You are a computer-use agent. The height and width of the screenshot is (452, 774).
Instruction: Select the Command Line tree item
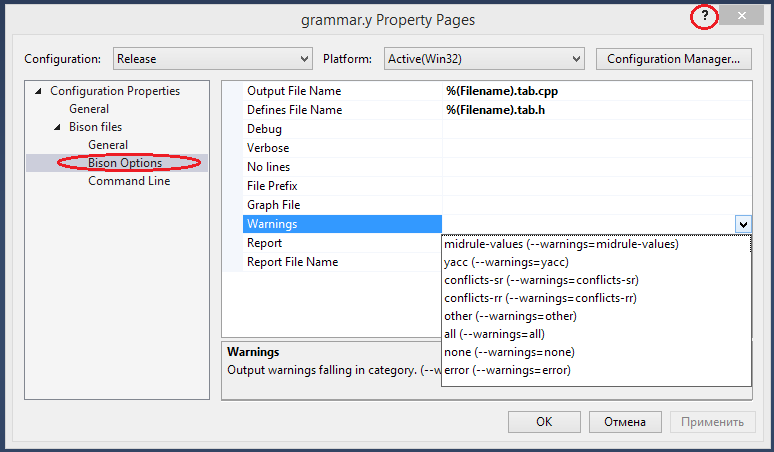[x=129, y=181]
